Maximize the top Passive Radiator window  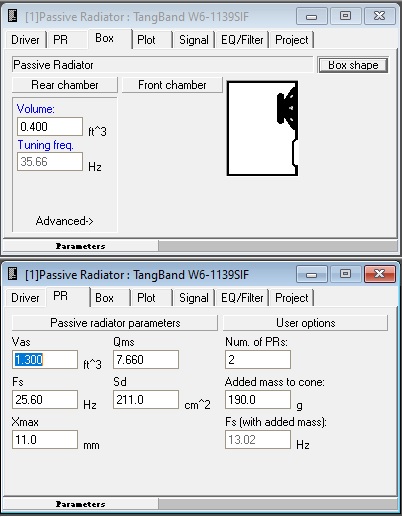point(345,16)
